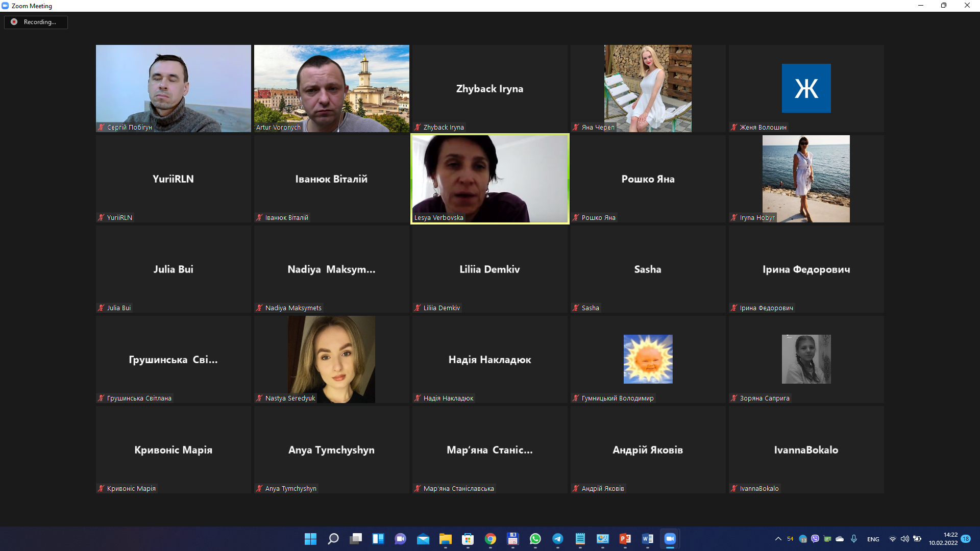Open Viber from the system tray
Screen dimensions: 980x551
pyautogui.click(x=816, y=539)
